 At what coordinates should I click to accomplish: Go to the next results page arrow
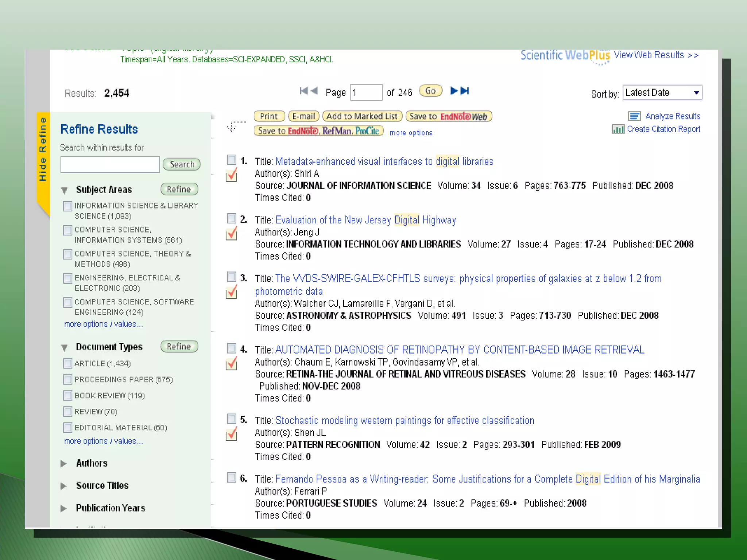click(454, 91)
